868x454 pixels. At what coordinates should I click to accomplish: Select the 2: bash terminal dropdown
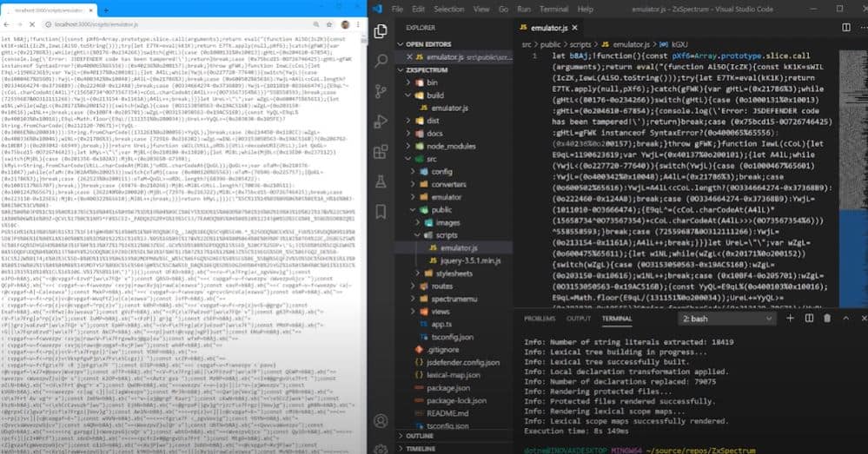tap(726, 319)
